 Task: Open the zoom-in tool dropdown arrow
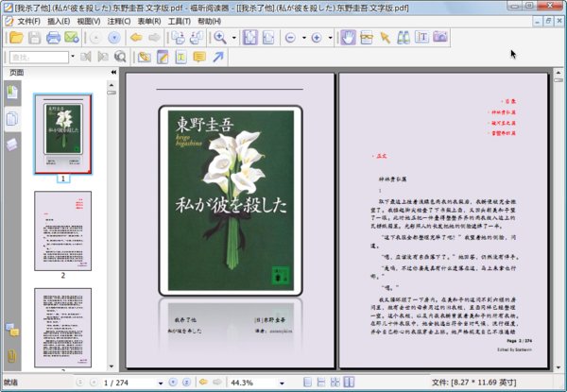tap(233, 38)
